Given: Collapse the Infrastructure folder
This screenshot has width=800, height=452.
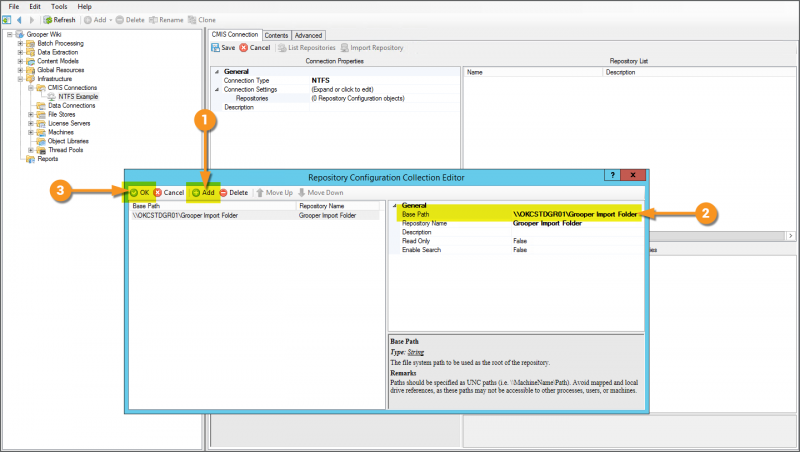Looking at the screenshot, I should pos(20,79).
